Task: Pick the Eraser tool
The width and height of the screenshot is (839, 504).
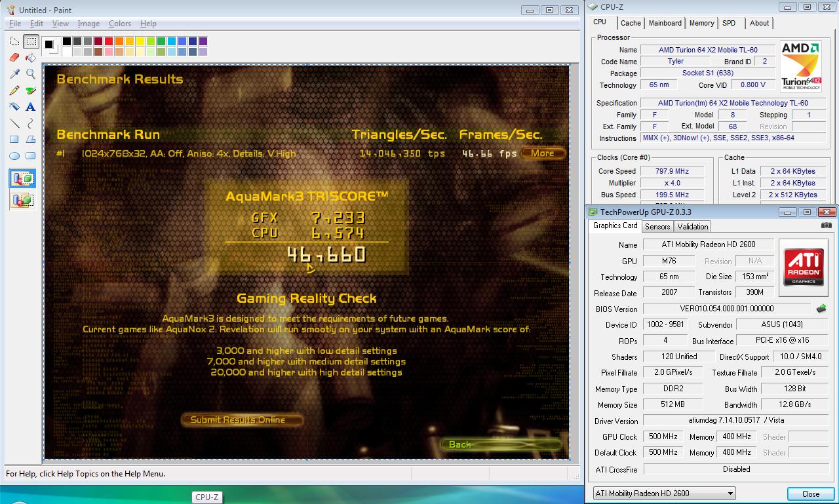Action: pos(14,58)
